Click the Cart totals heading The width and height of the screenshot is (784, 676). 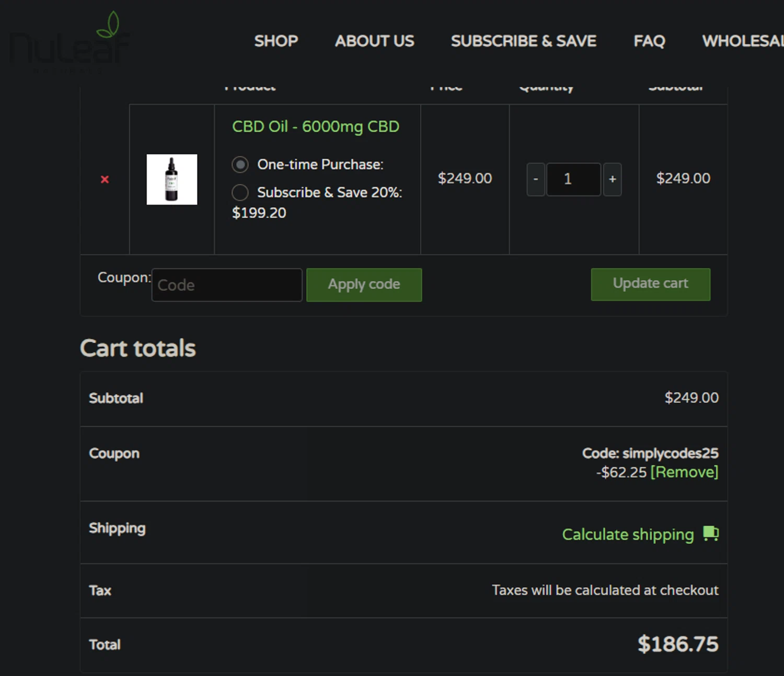(138, 348)
